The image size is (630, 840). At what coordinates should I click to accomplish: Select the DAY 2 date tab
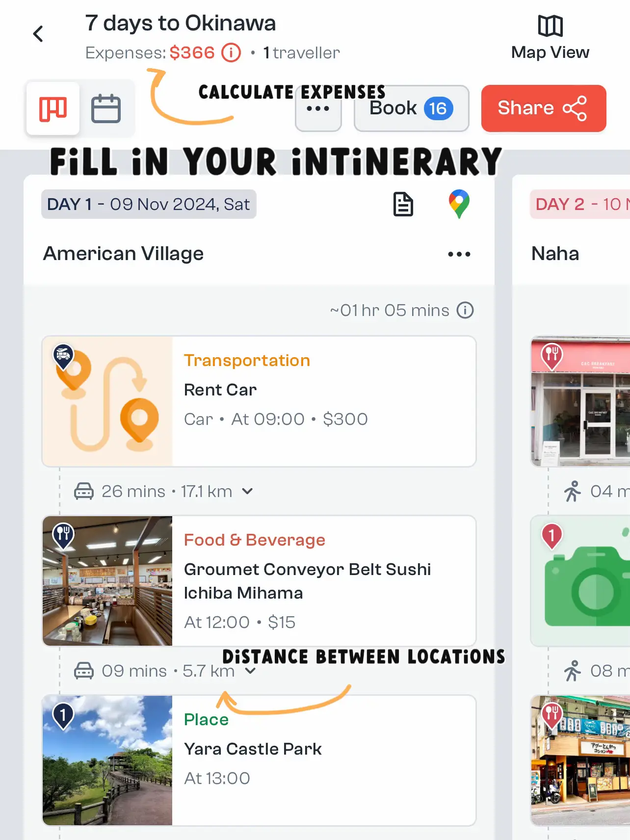(x=580, y=204)
